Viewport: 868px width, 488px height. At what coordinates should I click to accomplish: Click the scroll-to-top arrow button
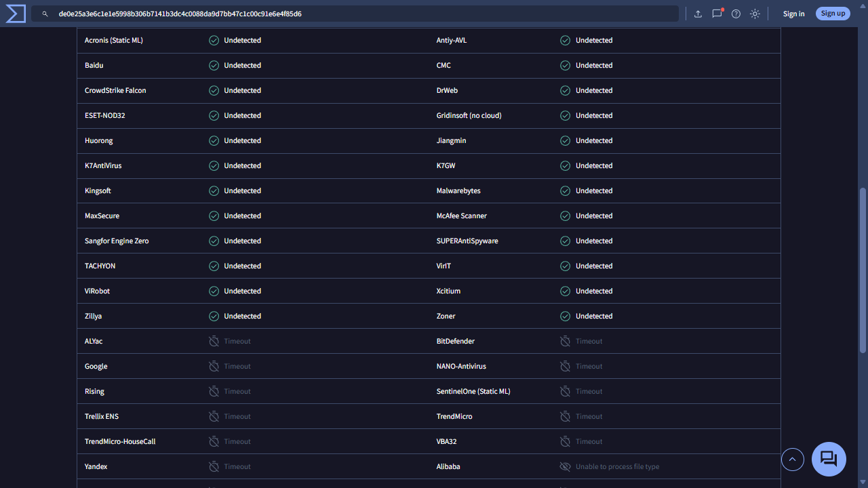793,460
